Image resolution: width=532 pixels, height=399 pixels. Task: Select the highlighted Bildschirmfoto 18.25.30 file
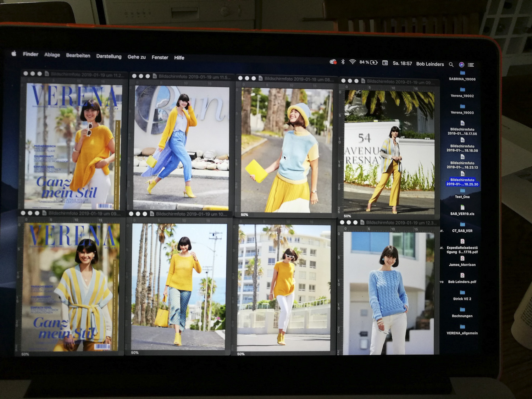point(462,182)
